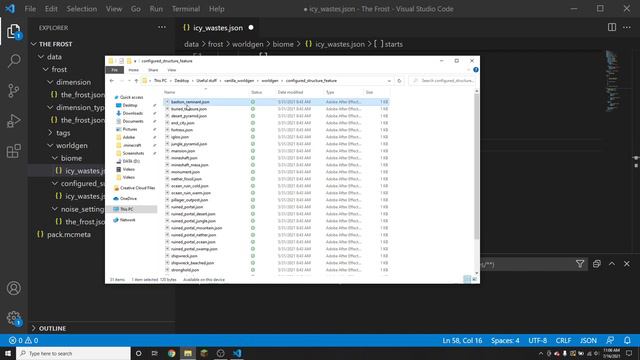Select pack.mcmeta in the VS Code Explorer tree

click(69, 234)
